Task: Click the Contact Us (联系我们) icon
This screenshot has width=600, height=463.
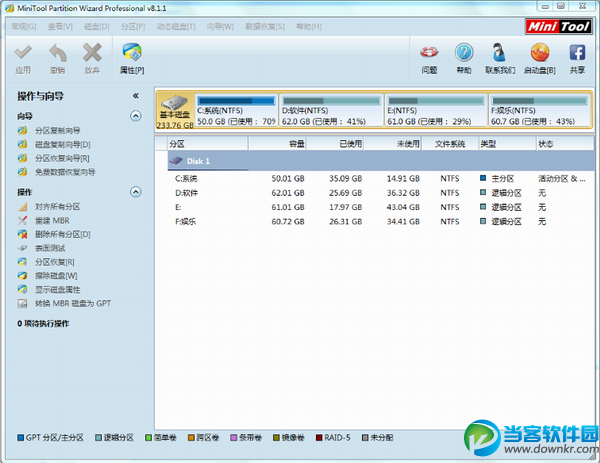Action: click(x=499, y=52)
